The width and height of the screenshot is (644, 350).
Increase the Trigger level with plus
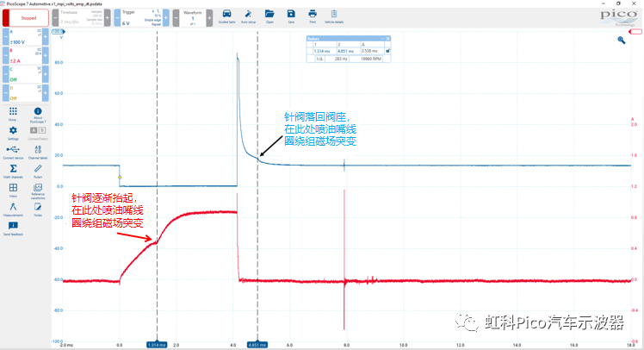coord(166,18)
